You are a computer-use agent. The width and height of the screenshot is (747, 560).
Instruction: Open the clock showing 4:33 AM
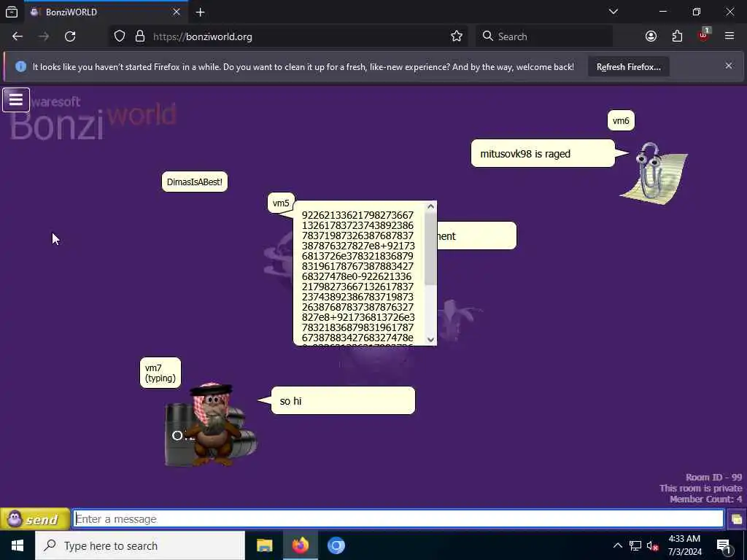point(684,545)
